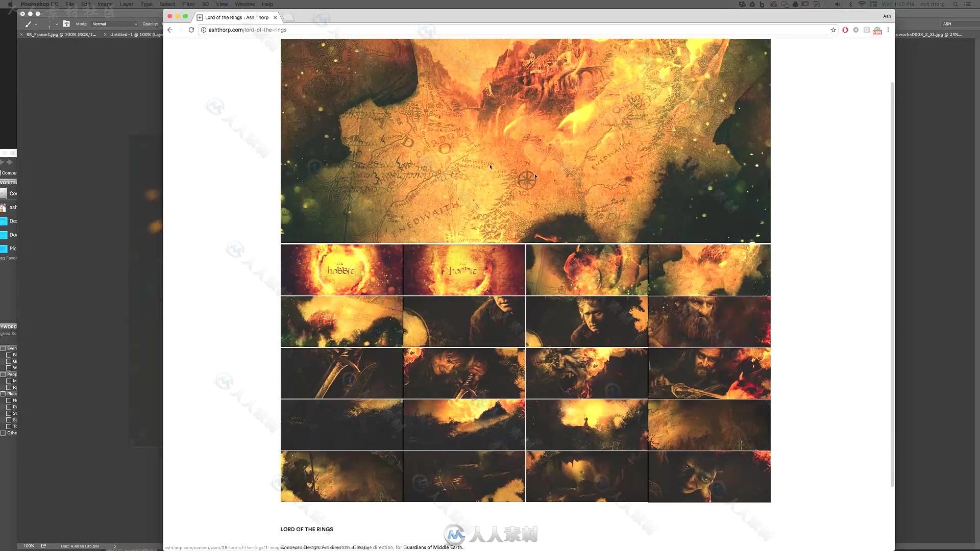Bookmark this page with the star icon
The width and height of the screenshot is (980, 551).
coord(834,30)
